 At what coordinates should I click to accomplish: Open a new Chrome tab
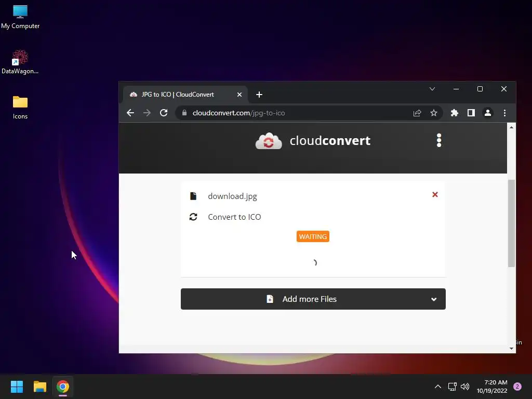click(x=259, y=95)
